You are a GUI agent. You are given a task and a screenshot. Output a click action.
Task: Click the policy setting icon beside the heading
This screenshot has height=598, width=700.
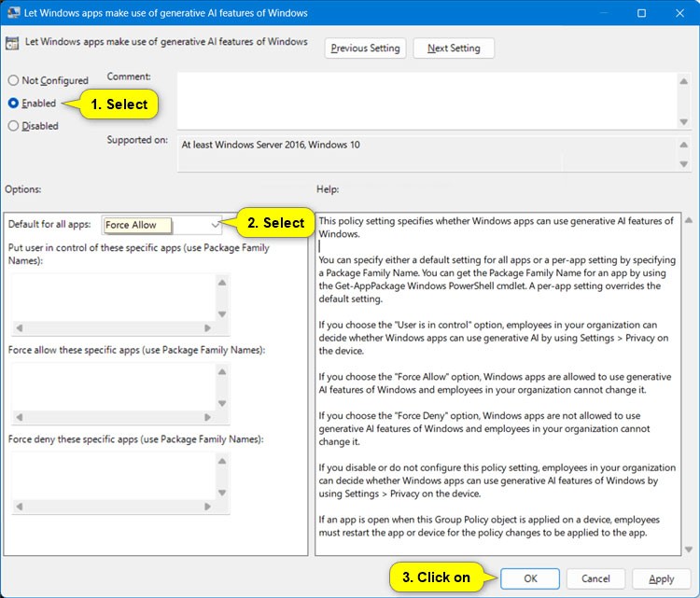pyautogui.click(x=12, y=43)
